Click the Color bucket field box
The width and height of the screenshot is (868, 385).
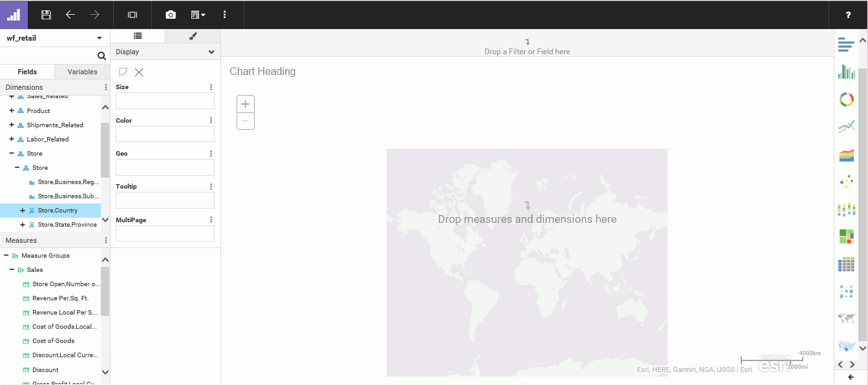pyautogui.click(x=165, y=134)
